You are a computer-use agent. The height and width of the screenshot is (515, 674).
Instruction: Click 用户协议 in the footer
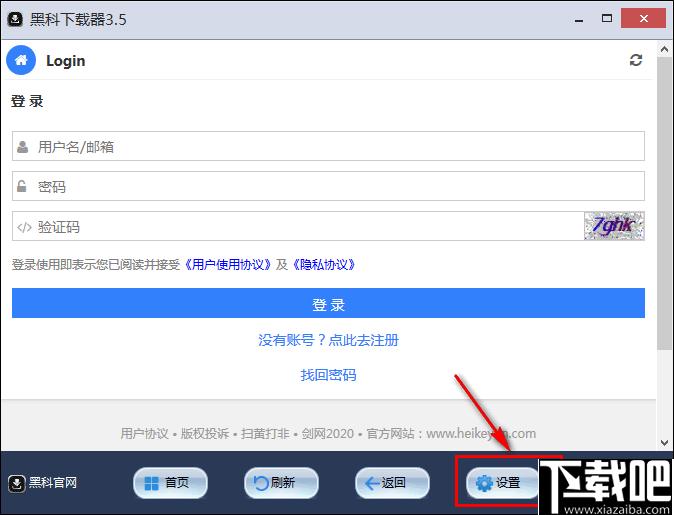pos(144,433)
